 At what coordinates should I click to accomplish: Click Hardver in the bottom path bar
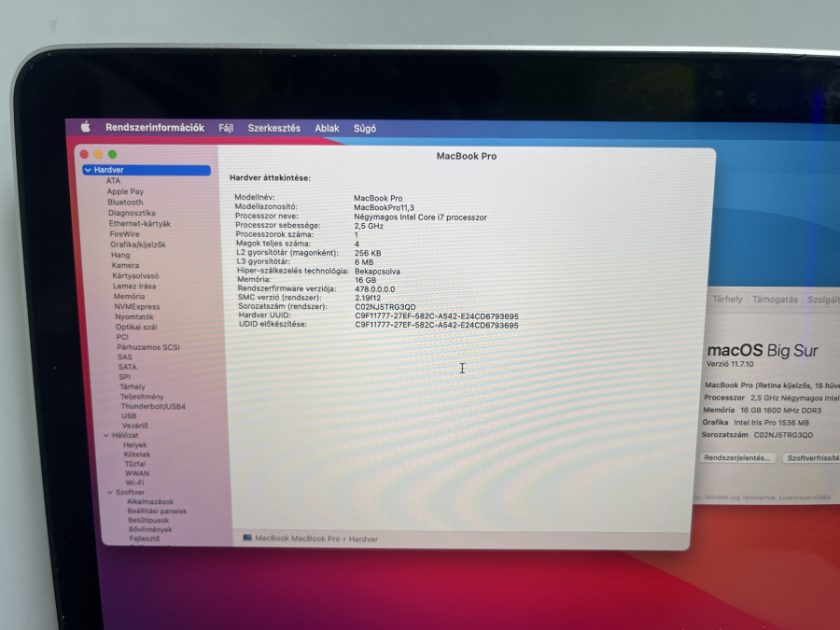click(x=363, y=539)
